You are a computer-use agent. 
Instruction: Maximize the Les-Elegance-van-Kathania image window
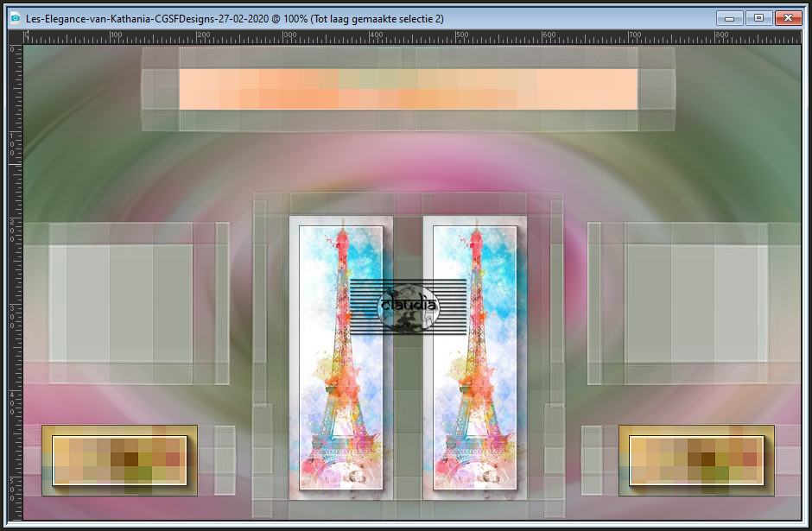758,18
